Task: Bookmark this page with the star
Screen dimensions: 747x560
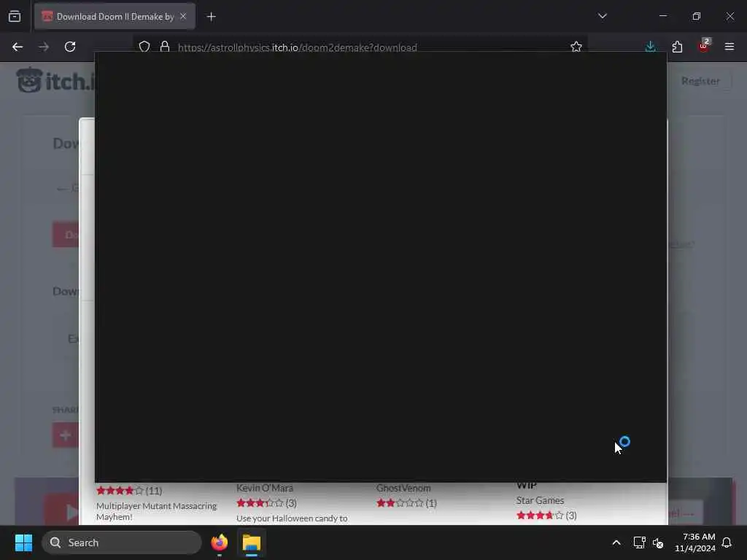Action: [x=576, y=47]
